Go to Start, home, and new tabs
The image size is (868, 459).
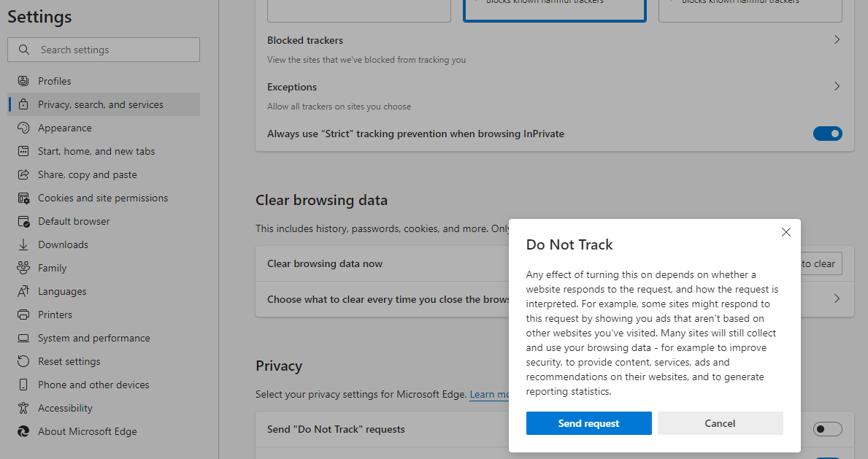(104, 151)
